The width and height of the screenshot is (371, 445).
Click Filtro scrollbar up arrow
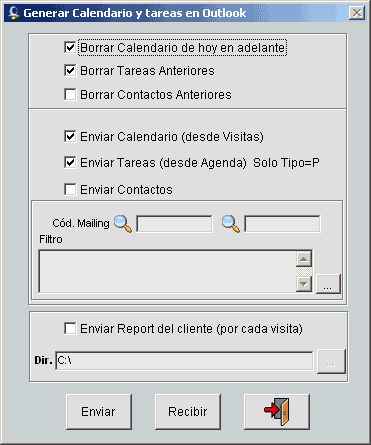click(304, 259)
